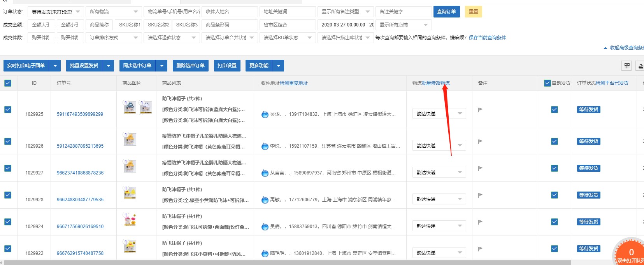Viewport: 644px width, 265px height.
Task: Click Wangwang chat icon for 陆毛毛
Action: (x=265, y=253)
